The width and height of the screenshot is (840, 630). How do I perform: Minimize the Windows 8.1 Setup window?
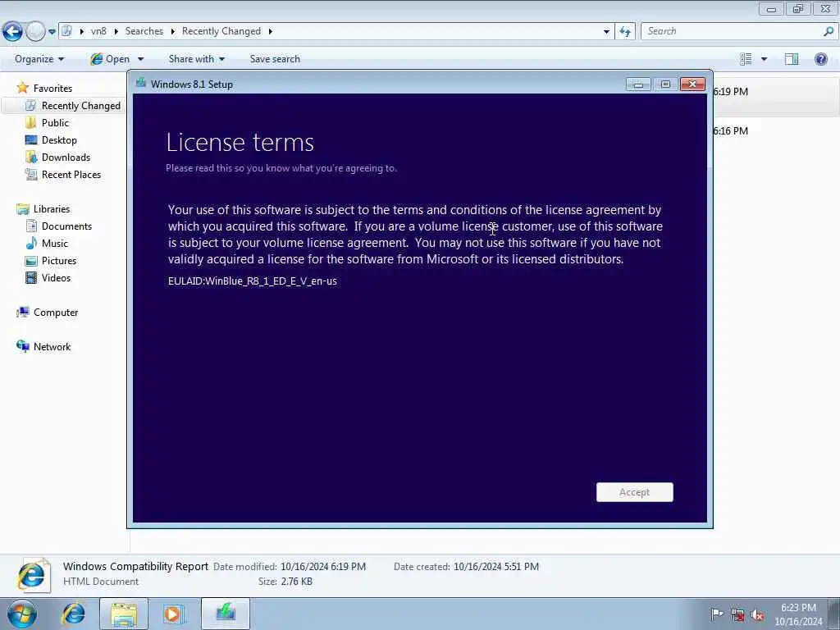pyautogui.click(x=638, y=84)
